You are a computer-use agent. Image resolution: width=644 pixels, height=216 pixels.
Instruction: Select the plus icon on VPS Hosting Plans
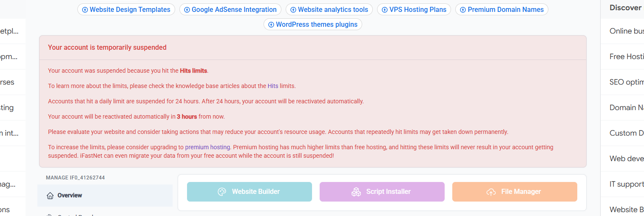pyautogui.click(x=385, y=10)
